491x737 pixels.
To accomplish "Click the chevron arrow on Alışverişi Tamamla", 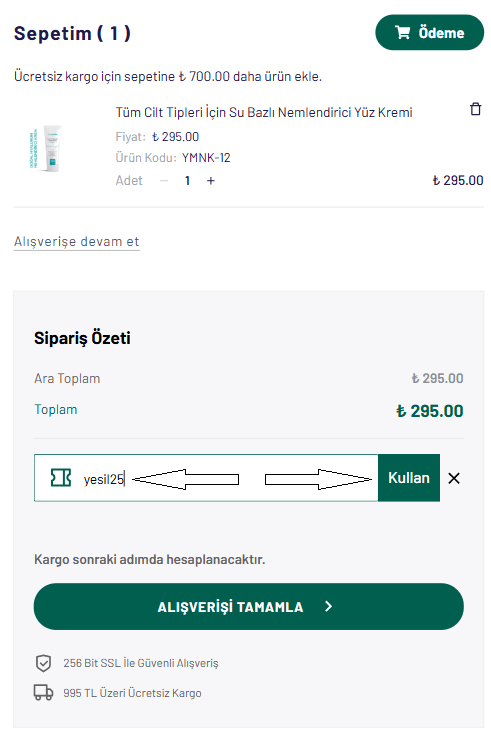I will click(x=328, y=606).
